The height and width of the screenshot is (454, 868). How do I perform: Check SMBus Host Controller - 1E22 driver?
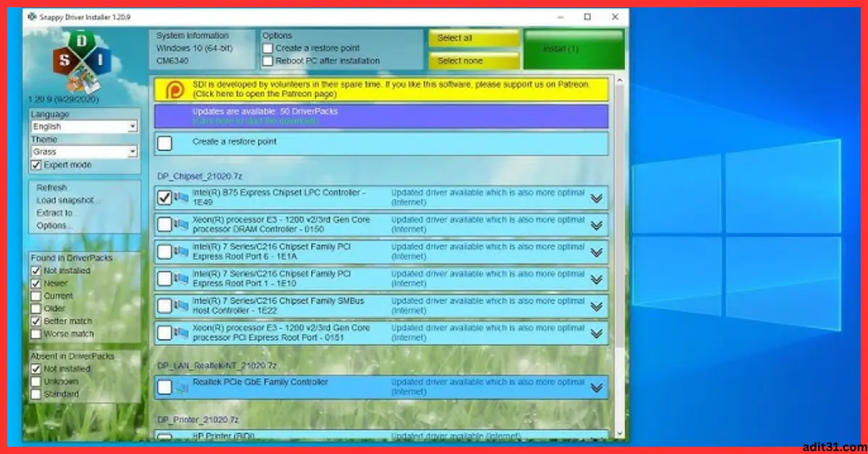(x=165, y=306)
